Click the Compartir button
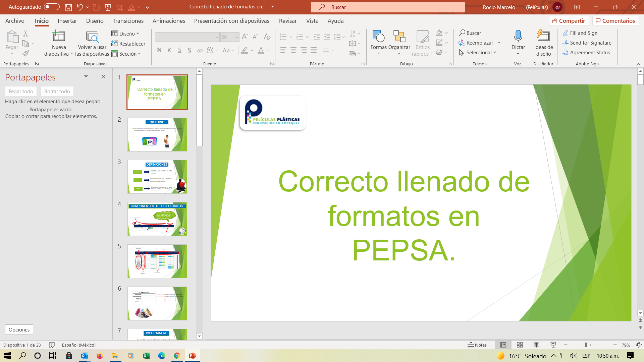Image resolution: width=644 pixels, height=362 pixels. [569, 20]
